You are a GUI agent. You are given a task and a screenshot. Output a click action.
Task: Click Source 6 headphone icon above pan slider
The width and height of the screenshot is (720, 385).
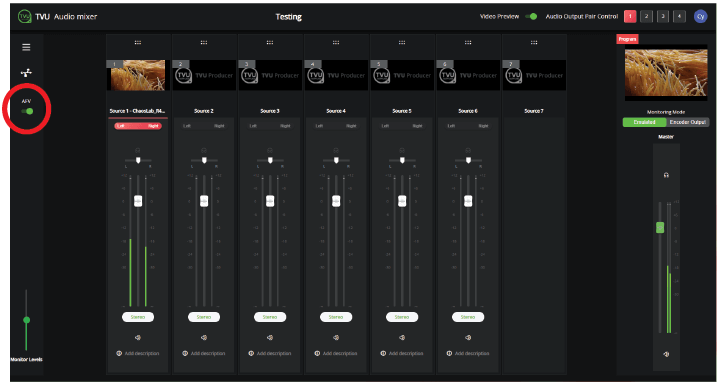[468, 151]
